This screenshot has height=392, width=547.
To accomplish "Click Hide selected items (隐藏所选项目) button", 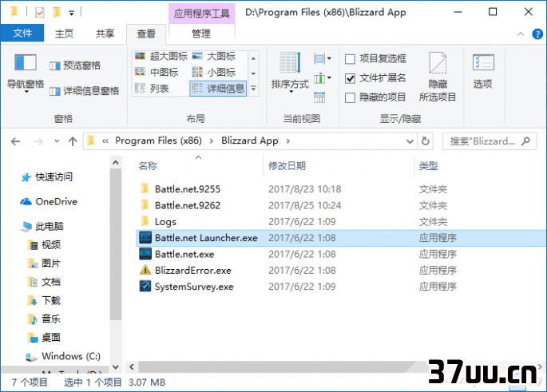I will tap(438, 77).
